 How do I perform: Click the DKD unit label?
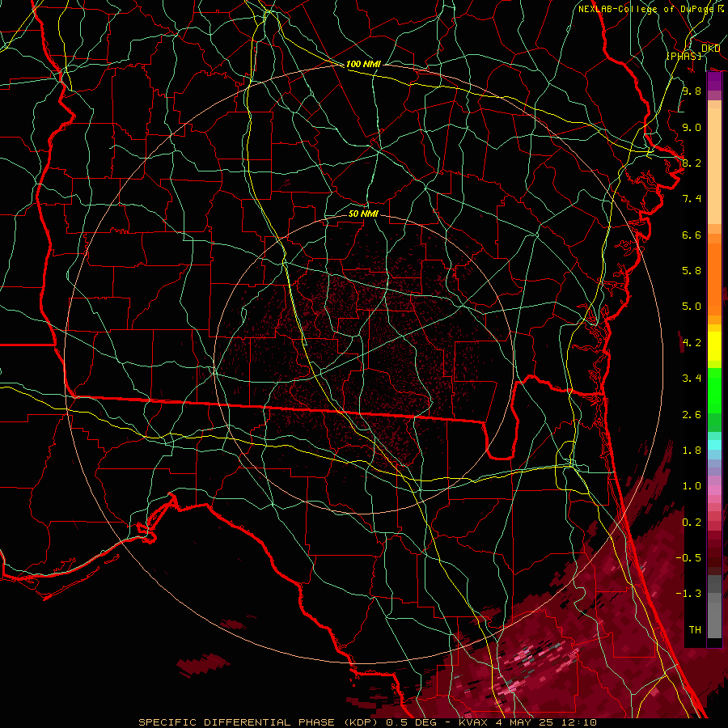click(710, 49)
